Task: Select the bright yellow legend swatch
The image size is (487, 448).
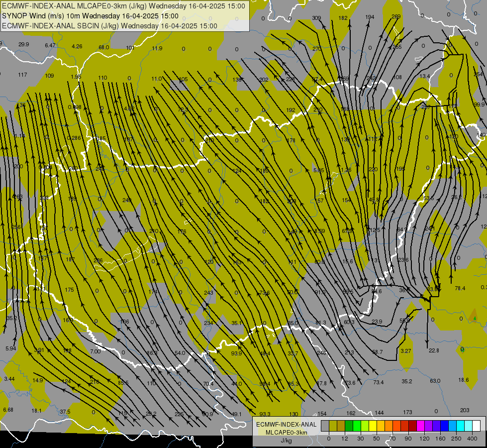Action: click(373, 426)
